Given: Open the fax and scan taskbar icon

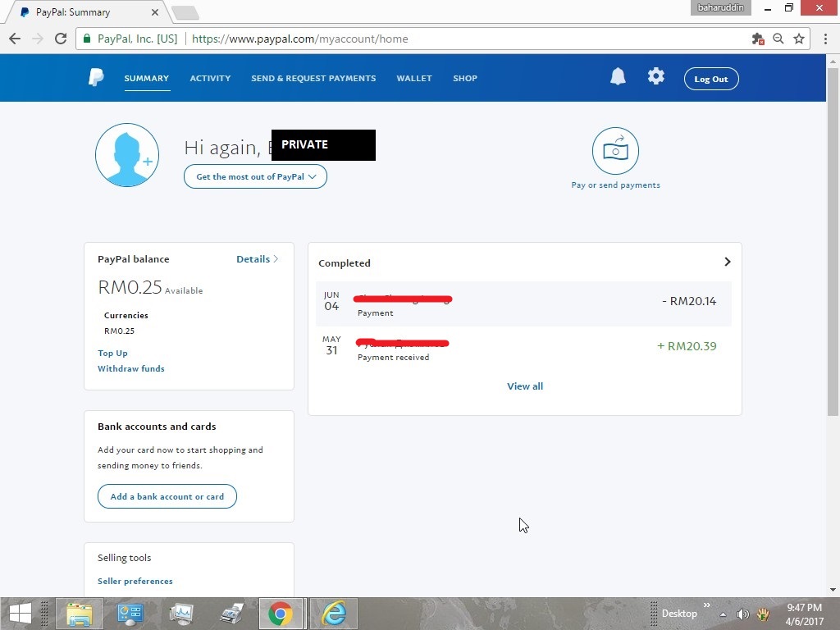Looking at the screenshot, I should pyautogui.click(x=231, y=614).
